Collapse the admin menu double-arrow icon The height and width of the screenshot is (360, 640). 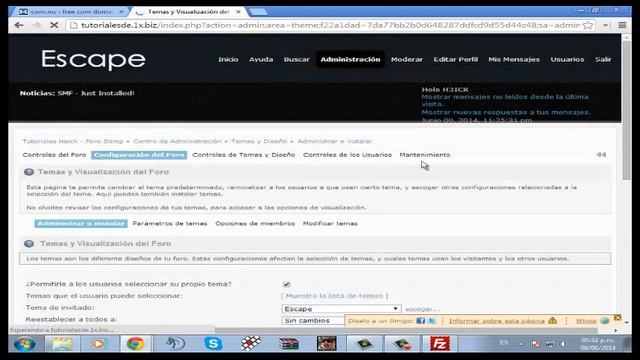pos(601,155)
